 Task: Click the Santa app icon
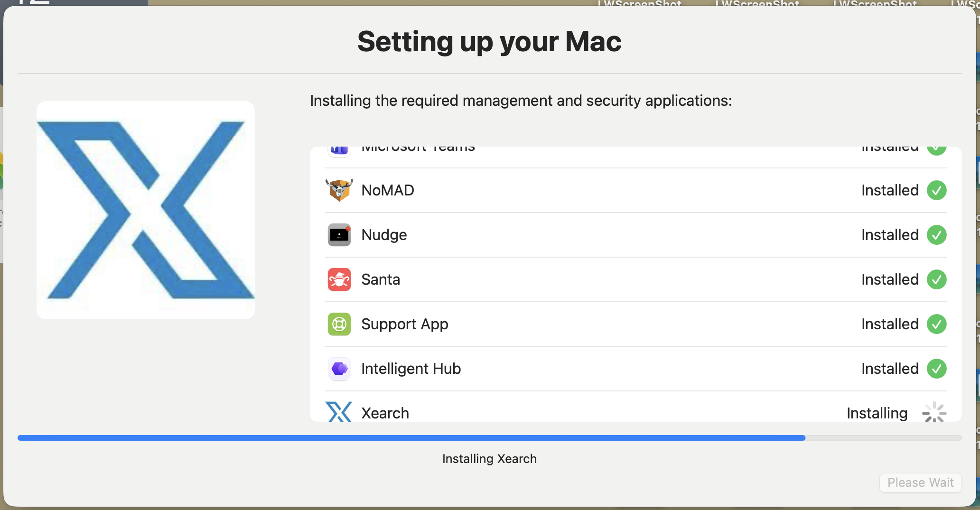(x=339, y=279)
